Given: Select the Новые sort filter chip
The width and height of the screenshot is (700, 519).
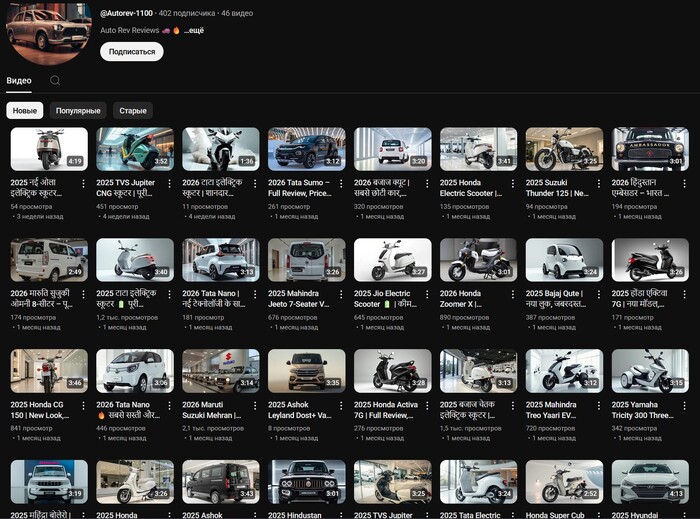Looking at the screenshot, I should click(25, 111).
